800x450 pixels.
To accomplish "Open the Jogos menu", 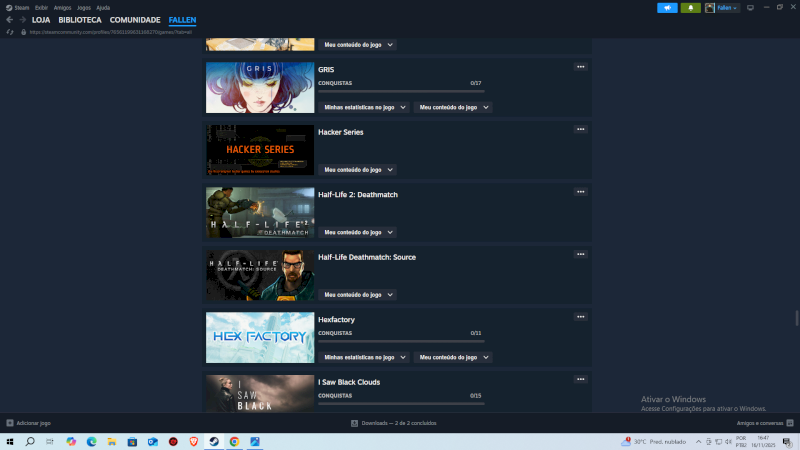I will [x=84, y=8].
